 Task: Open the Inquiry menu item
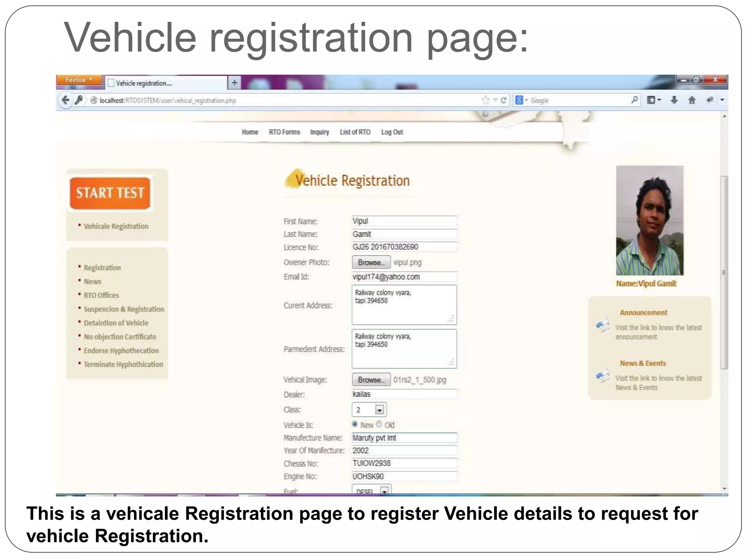(320, 132)
